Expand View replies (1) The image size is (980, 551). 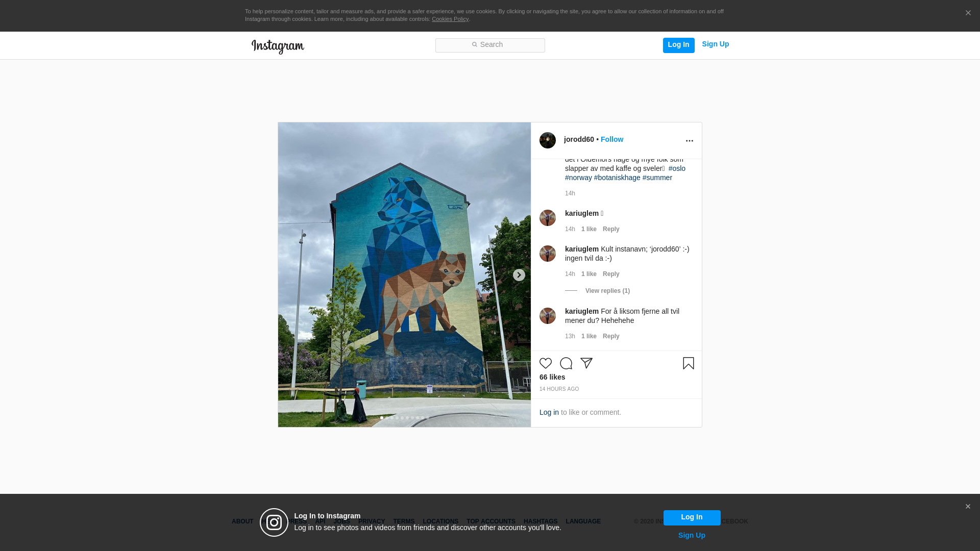click(607, 291)
